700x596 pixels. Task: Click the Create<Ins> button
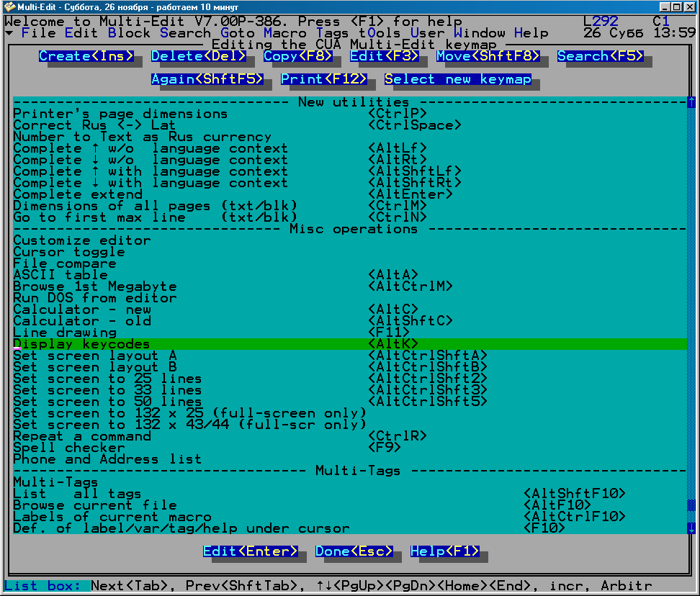[x=86, y=56]
